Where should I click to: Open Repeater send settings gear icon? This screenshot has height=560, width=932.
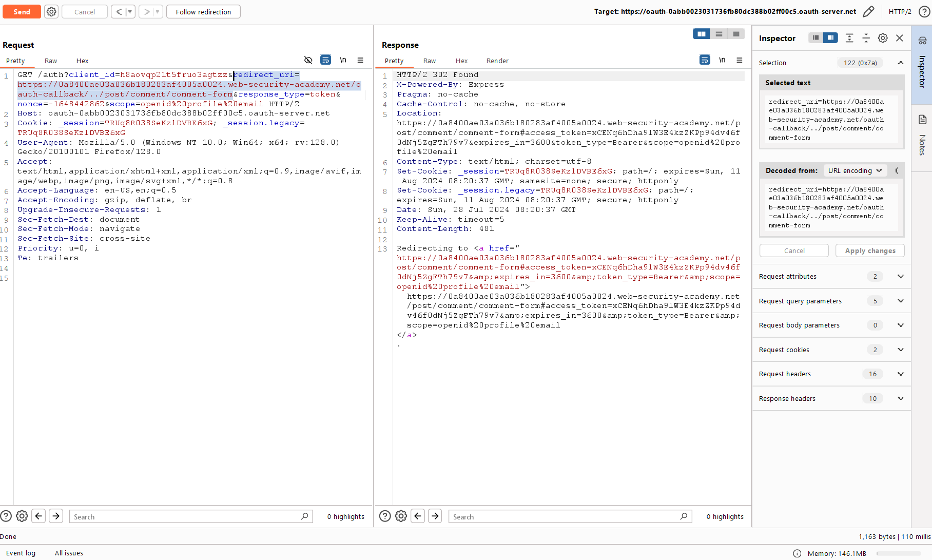(51, 12)
